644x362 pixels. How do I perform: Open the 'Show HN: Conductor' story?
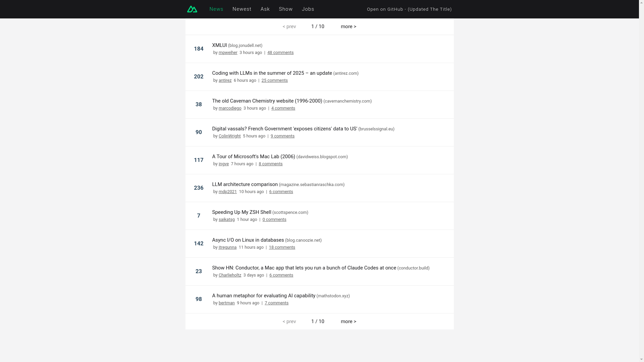click(304, 268)
